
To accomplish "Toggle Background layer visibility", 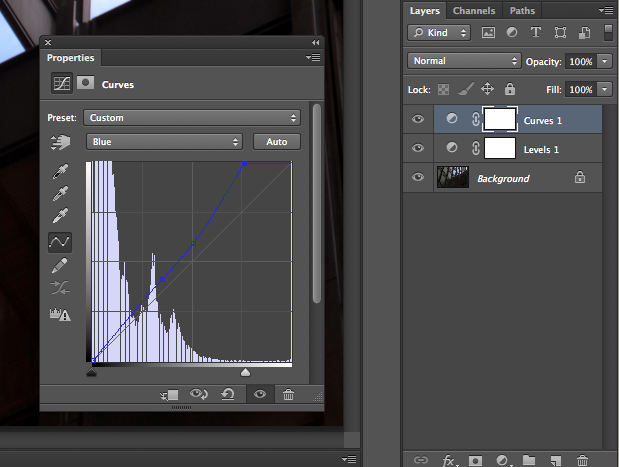I will point(418,178).
